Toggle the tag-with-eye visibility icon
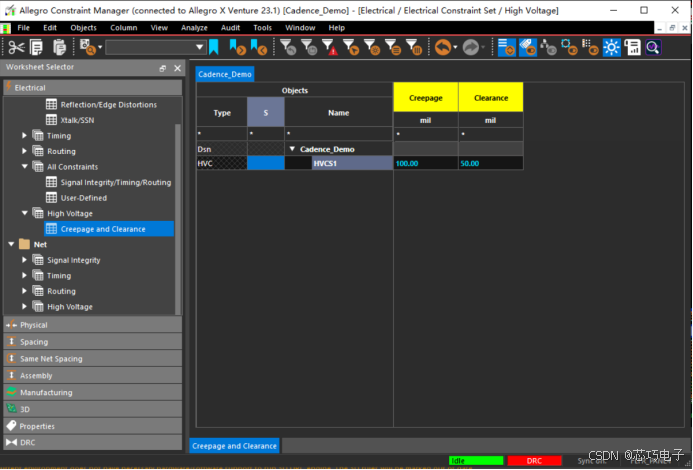The height and width of the screenshot is (470, 693). coord(528,47)
